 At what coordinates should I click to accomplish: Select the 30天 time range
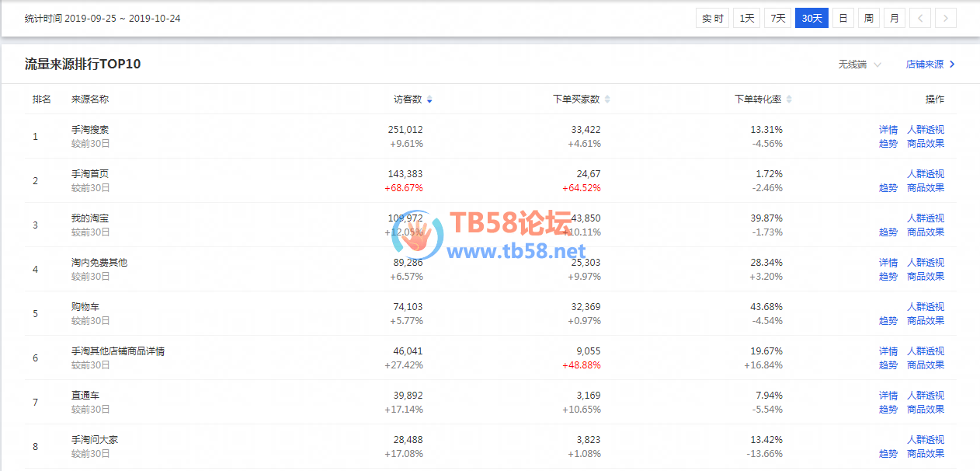click(x=811, y=18)
